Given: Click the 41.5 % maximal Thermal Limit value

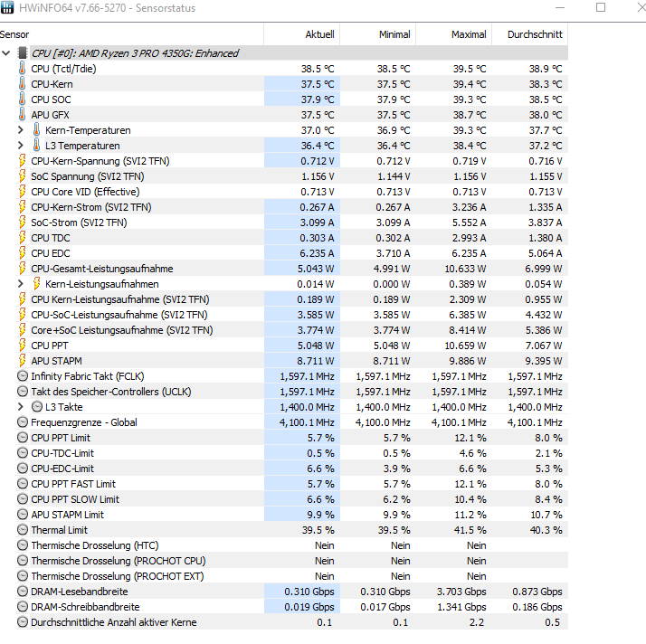Looking at the screenshot, I should (470, 530).
